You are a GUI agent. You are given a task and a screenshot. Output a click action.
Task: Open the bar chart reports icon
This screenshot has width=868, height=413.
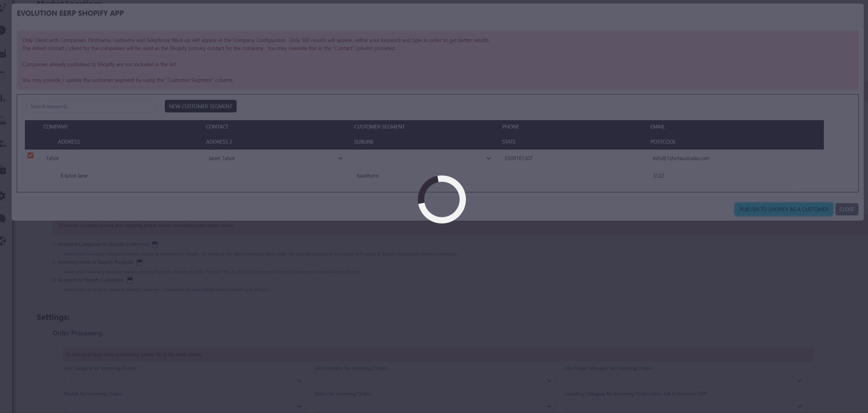3,98
